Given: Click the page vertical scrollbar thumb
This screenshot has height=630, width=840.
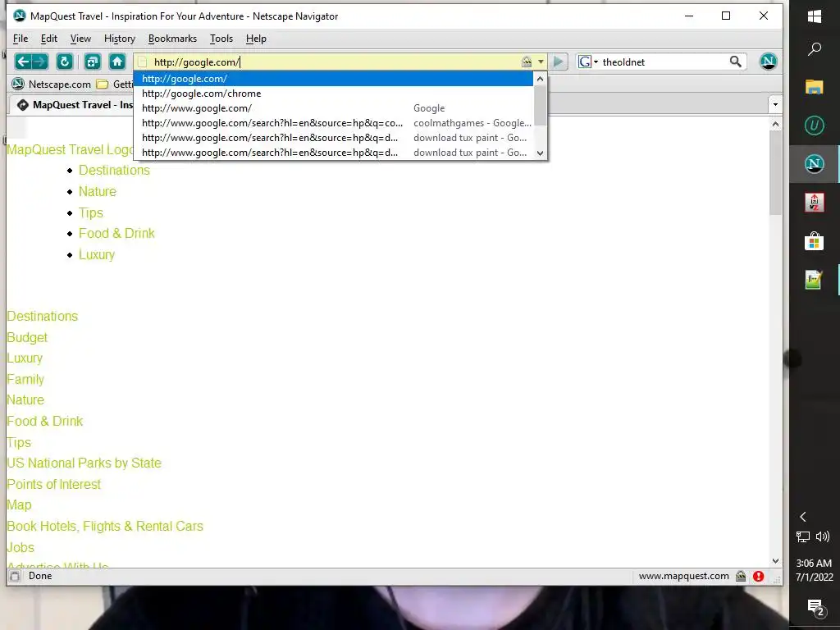Looking at the screenshot, I should (775, 172).
